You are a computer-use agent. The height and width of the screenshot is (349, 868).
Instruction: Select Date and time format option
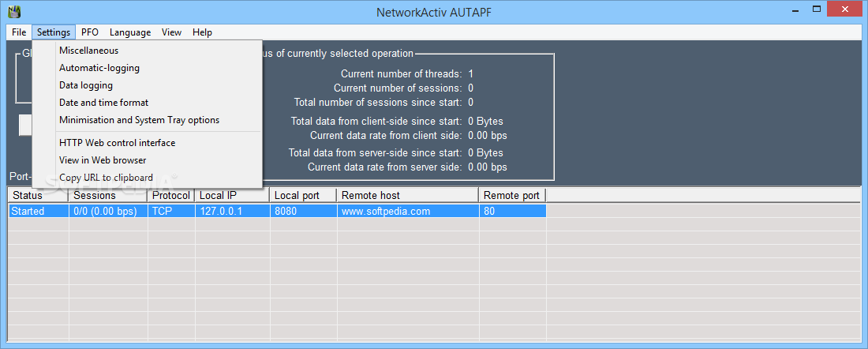coord(148,103)
